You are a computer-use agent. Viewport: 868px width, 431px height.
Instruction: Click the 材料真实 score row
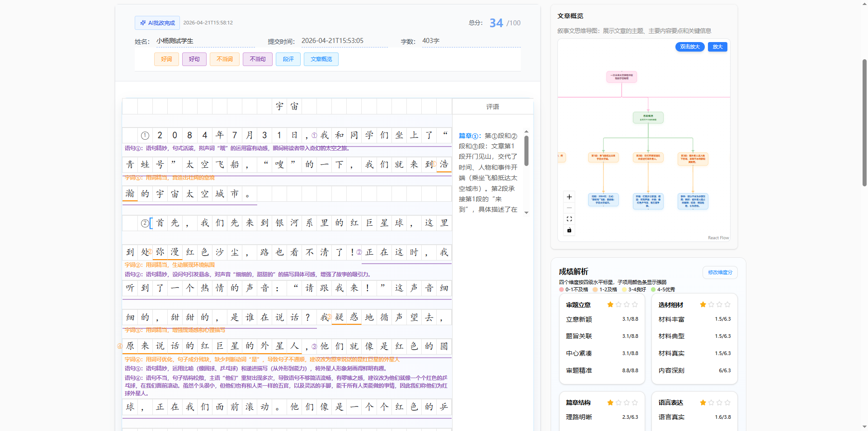click(694, 354)
